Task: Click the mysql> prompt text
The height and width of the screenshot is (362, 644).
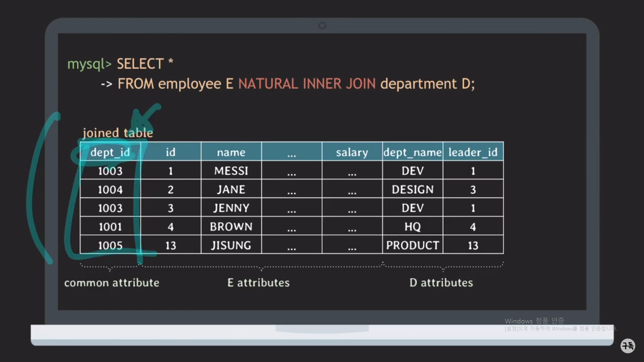Action: pos(89,64)
